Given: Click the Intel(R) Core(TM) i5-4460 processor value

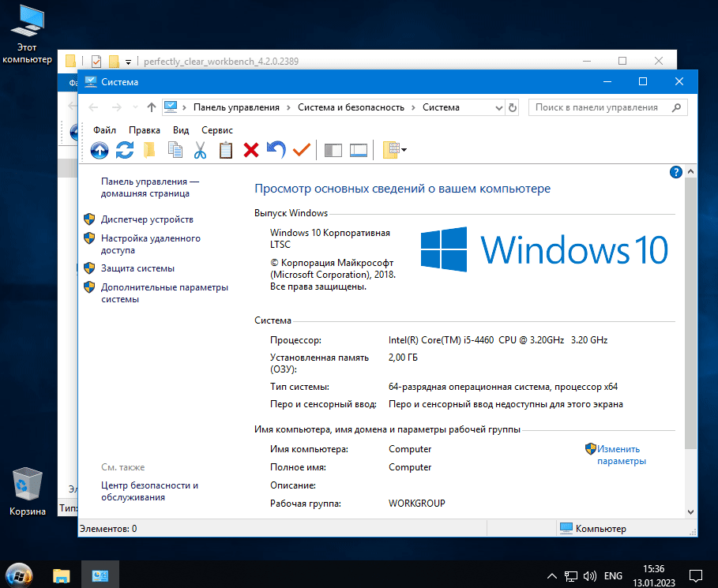Looking at the screenshot, I should point(498,340).
